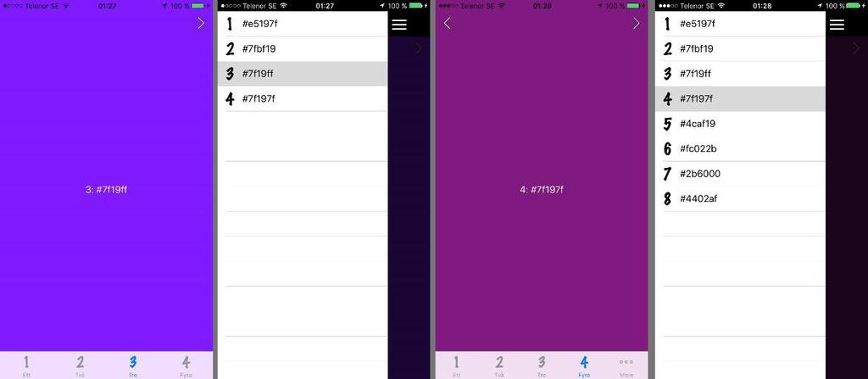
Task: Select tab 4 Fyra on the #7f19ff screen
Action: click(x=186, y=365)
